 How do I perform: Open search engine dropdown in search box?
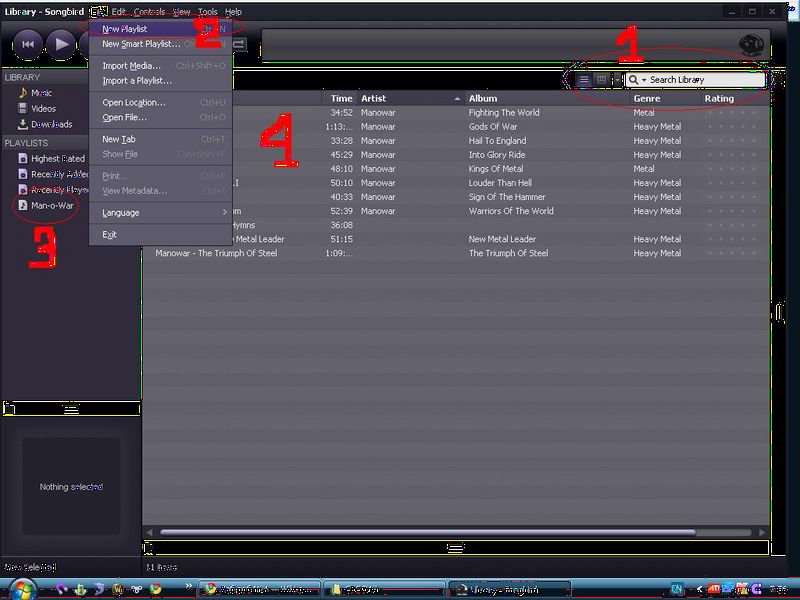point(637,80)
